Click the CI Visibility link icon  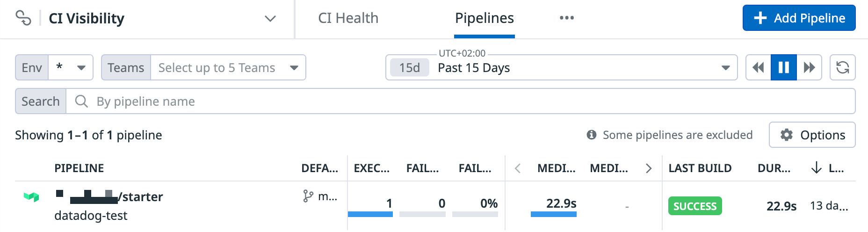point(23,18)
